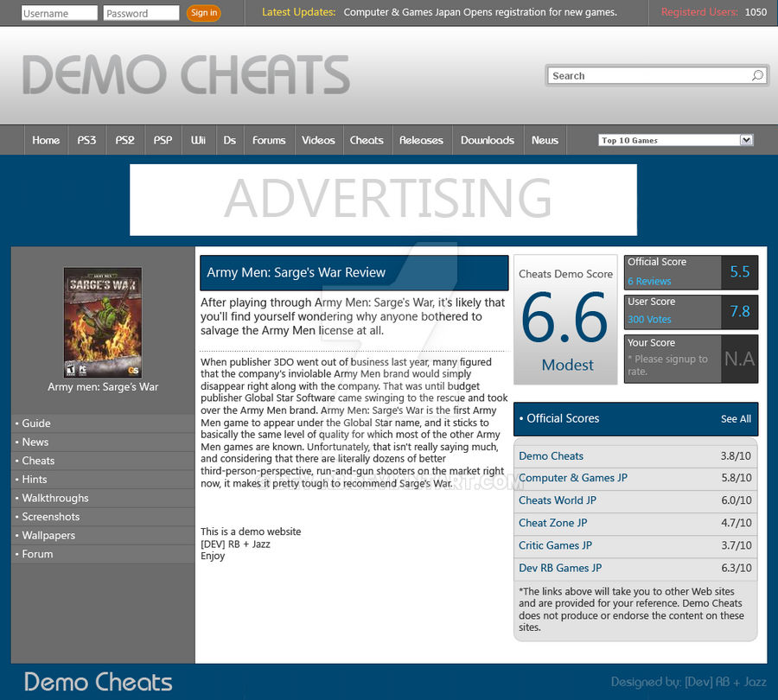Click the 6.3/10 score value

click(x=737, y=568)
